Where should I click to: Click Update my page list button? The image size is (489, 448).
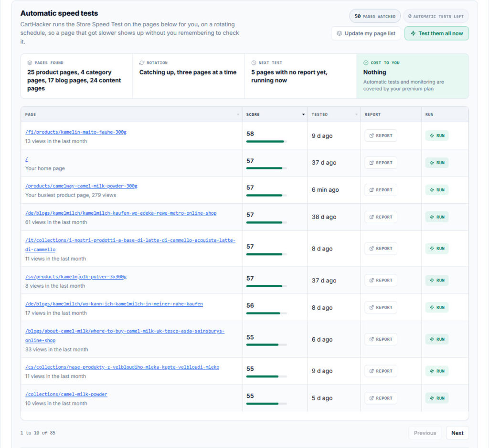366,33
